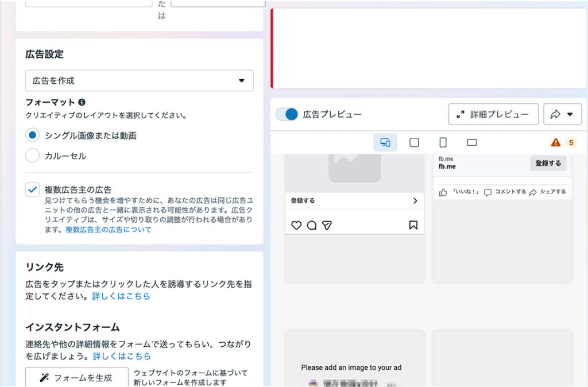This screenshot has width=588, height=387.
Task: Open the 広告を作成 dropdown under 広告設定
Action: [139, 80]
